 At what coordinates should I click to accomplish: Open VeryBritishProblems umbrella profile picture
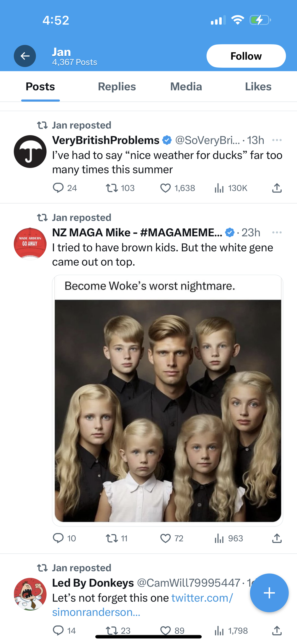pyautogui.click(x=30, y=152)
